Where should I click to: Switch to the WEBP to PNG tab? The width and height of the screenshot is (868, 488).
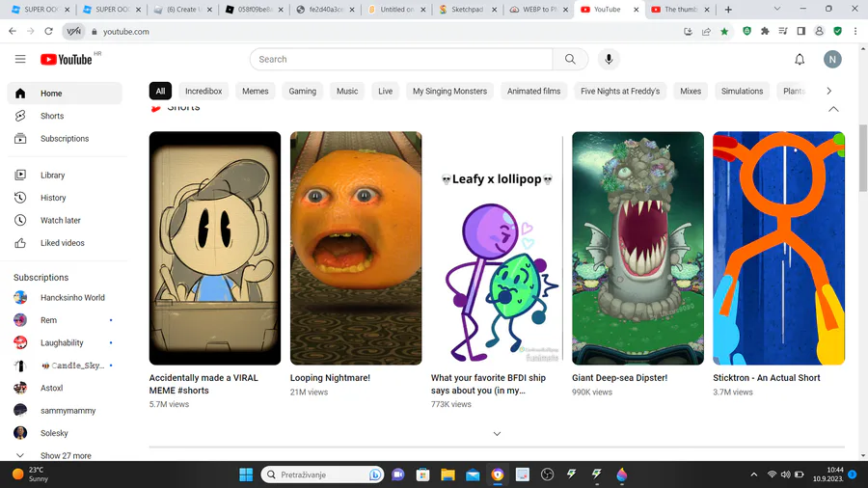tap(538, 10)
